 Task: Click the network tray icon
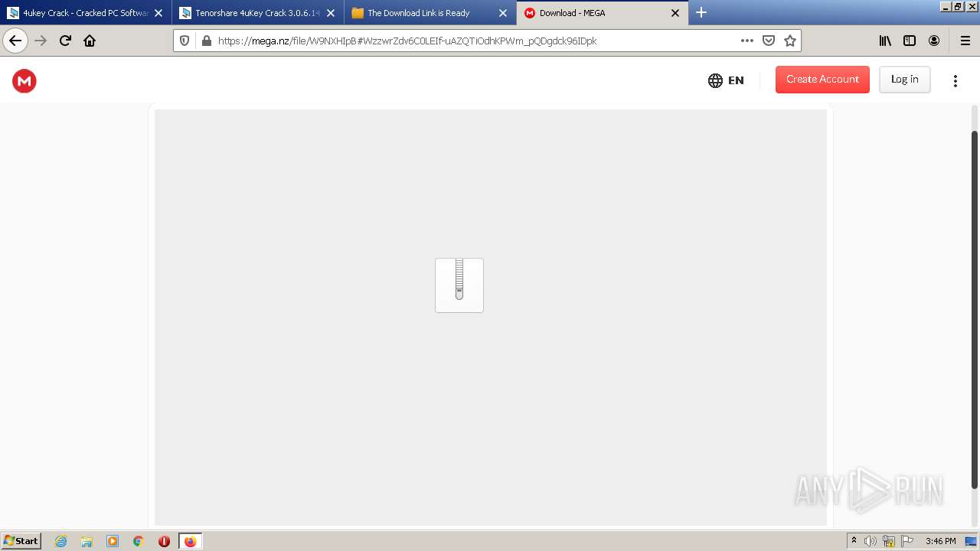coord(889,541)
